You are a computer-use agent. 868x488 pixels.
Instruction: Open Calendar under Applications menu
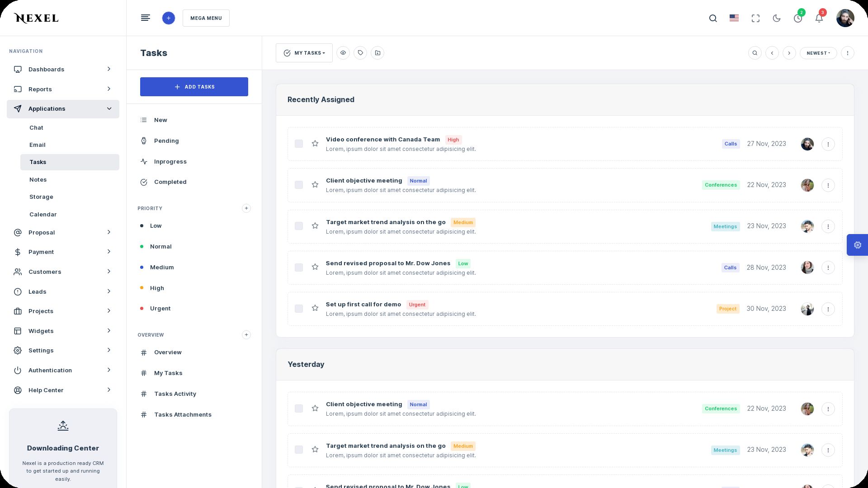[x=43, y=214]
